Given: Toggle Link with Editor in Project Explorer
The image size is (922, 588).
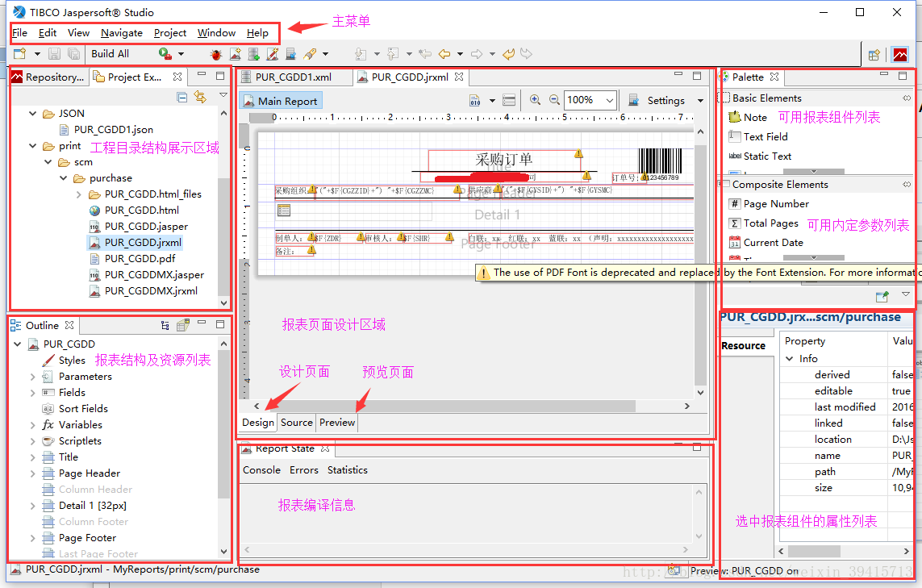Looking at the screenshot, I should coord(201,97).
